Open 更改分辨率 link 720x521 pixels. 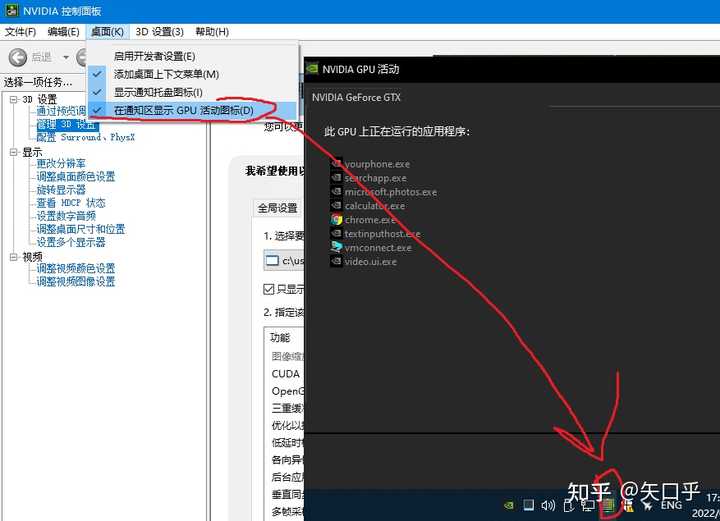point(61,163)
